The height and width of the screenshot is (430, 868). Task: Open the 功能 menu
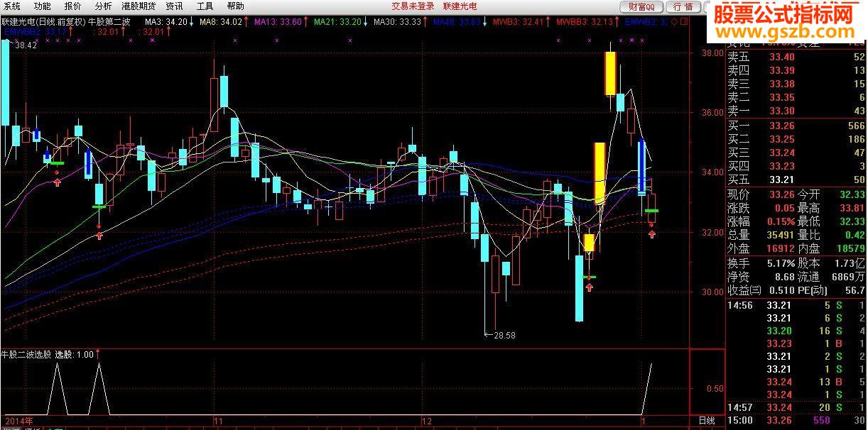pyautogui.click(x=43, y=6)
